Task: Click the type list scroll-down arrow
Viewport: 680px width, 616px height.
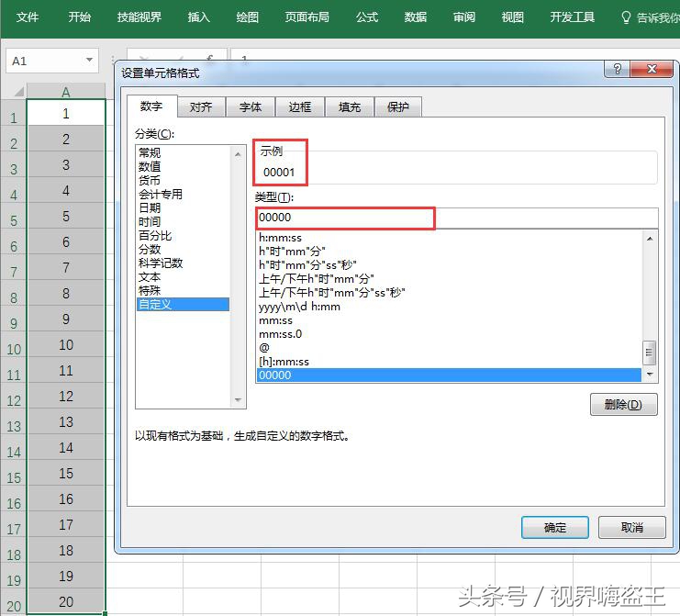Action: (650, 375)
